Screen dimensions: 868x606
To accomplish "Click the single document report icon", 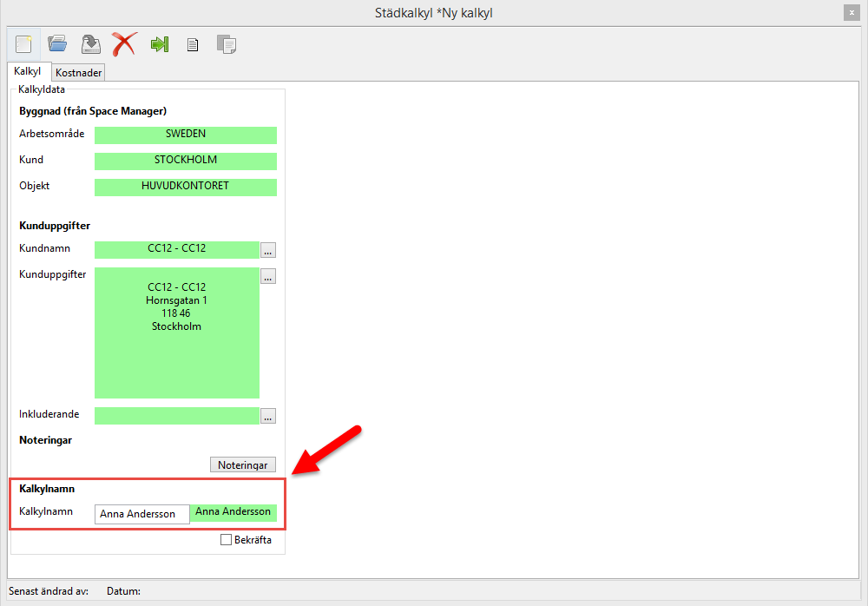I will pyautogui.click(x=193, y=44).
